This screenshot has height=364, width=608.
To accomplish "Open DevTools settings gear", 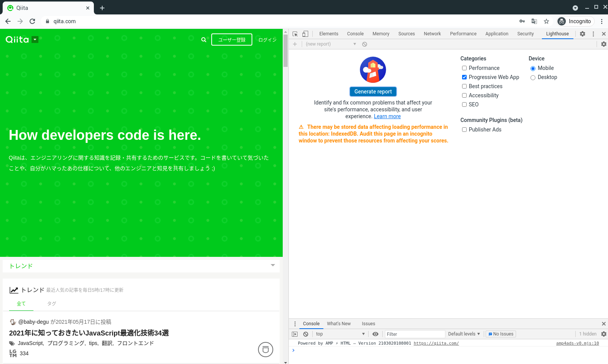I will tap(583, 34).
